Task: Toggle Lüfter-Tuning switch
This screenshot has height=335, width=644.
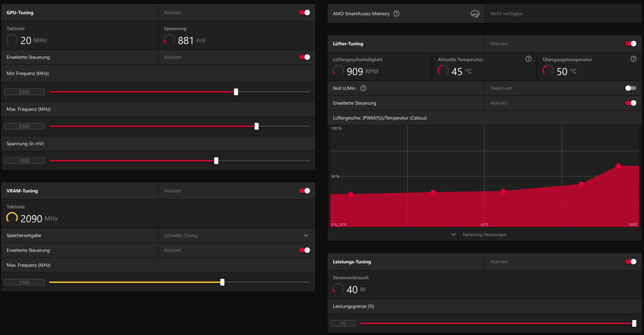Action: [631, 44]
